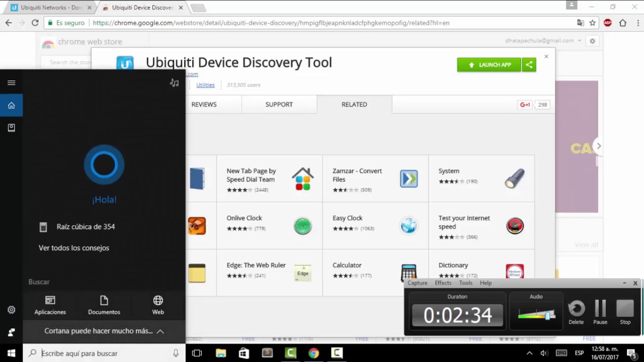This screenshot has width=644, height=362.
Task: Pause the recording
Action: click(600, 312)
